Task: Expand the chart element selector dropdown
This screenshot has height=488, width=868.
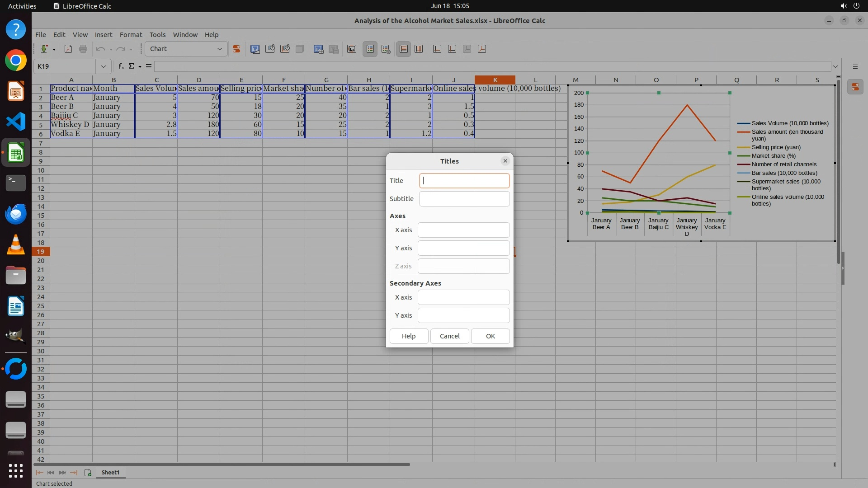Action: coord(219,49)
